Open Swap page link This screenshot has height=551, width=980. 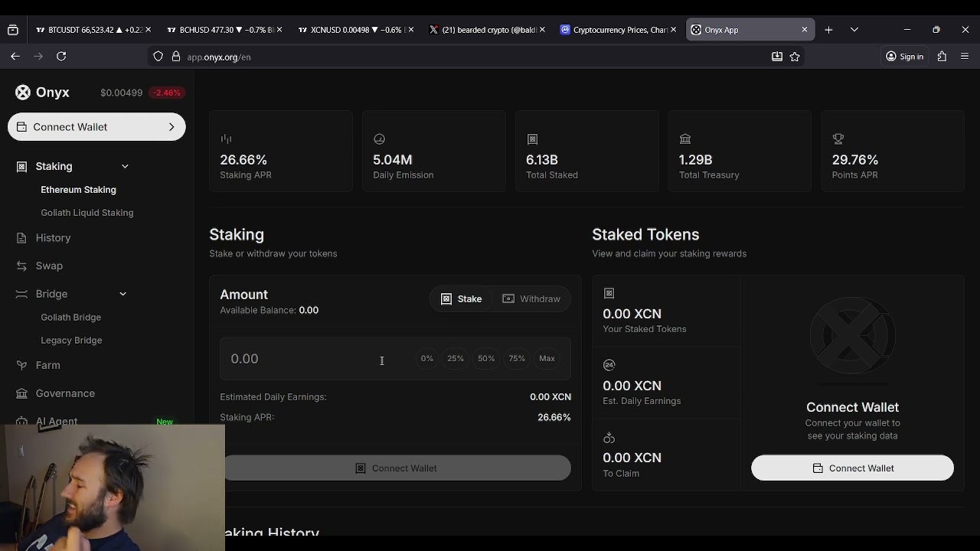(x=49, y=266)
